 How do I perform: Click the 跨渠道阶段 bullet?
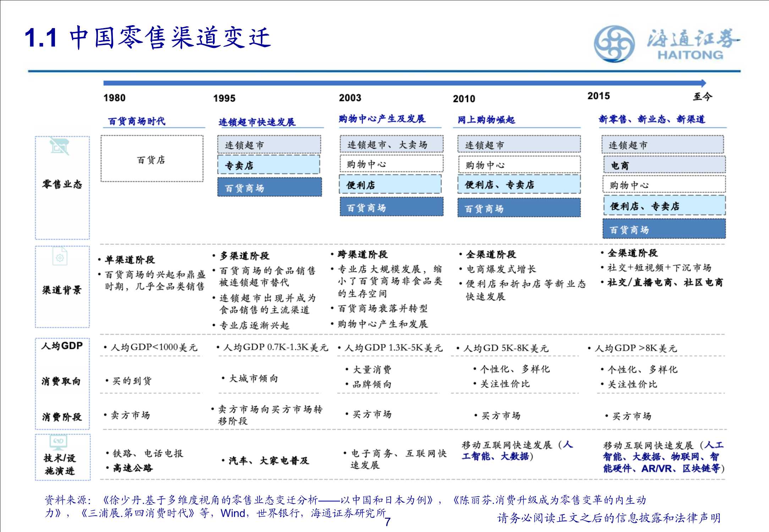359,254
